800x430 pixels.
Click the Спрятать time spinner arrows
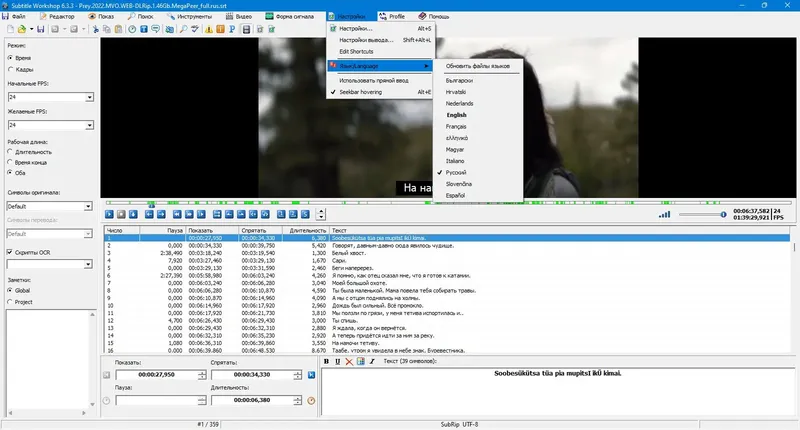(x=297, y=375)
